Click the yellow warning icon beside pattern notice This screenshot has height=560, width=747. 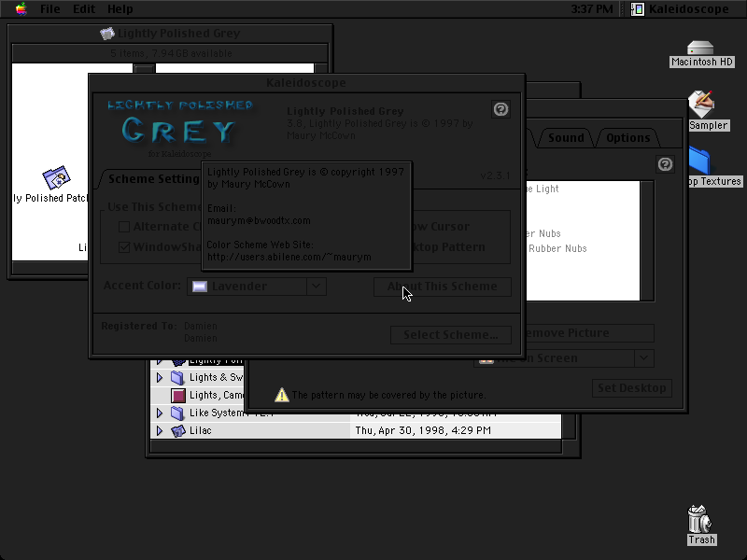click(282, 395)
